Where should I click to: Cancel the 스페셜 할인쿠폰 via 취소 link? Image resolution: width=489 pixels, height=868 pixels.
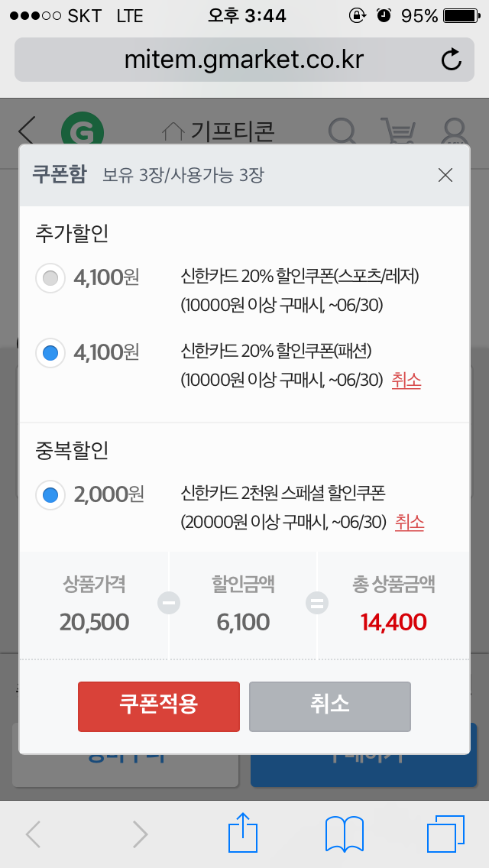[410, 523]
